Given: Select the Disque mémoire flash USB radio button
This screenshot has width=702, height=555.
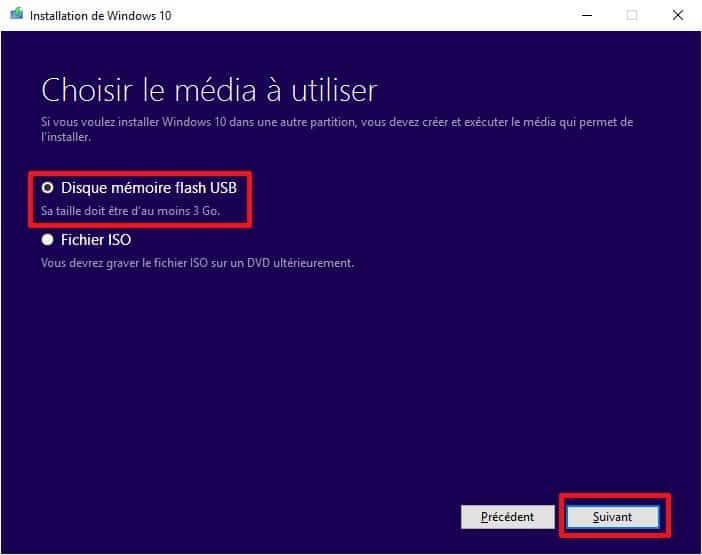Looking at the screenshot, I should 47,188.
